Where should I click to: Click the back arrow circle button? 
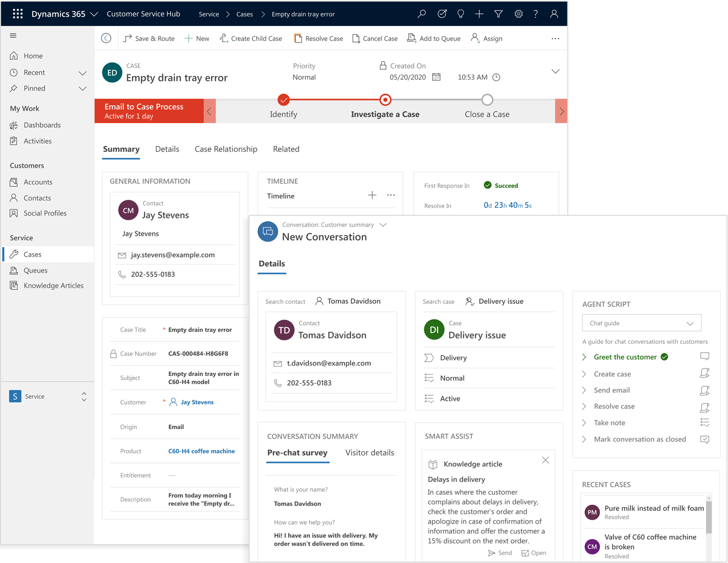(106, 38)
